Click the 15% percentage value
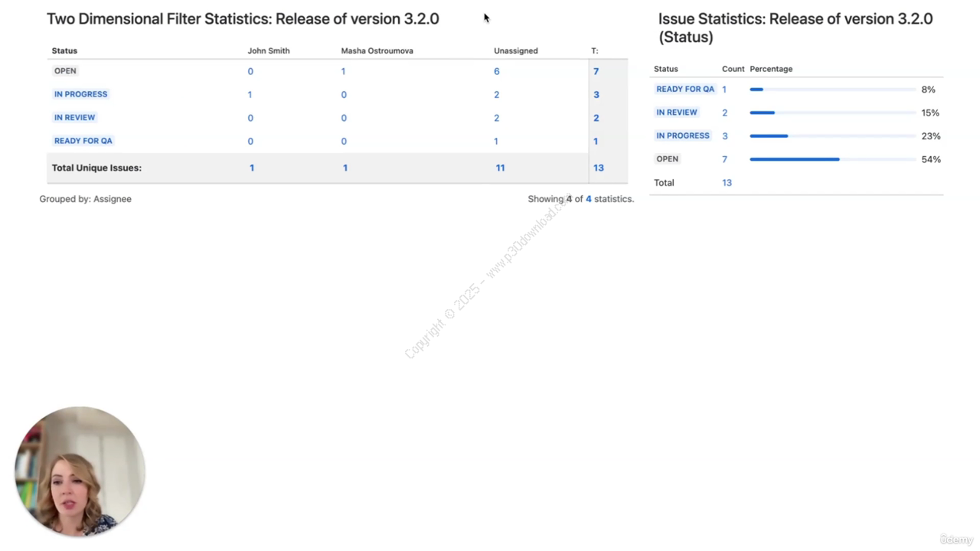 point(931,112)
